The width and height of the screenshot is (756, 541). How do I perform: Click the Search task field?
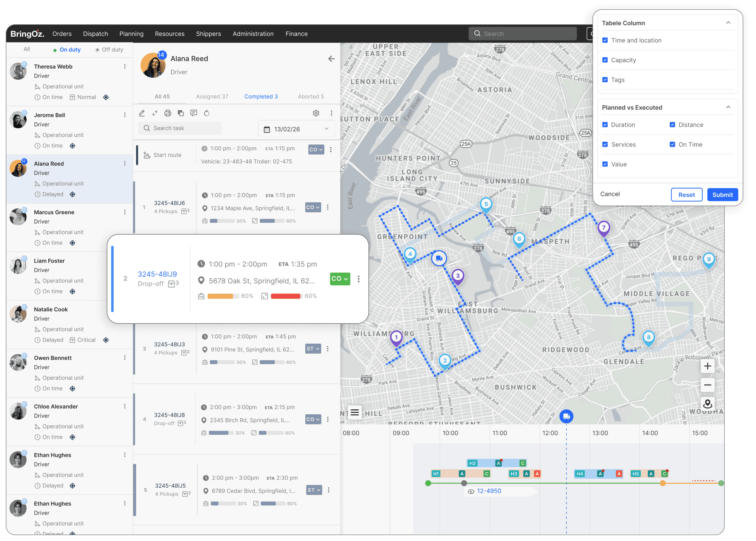pos(180,128)
